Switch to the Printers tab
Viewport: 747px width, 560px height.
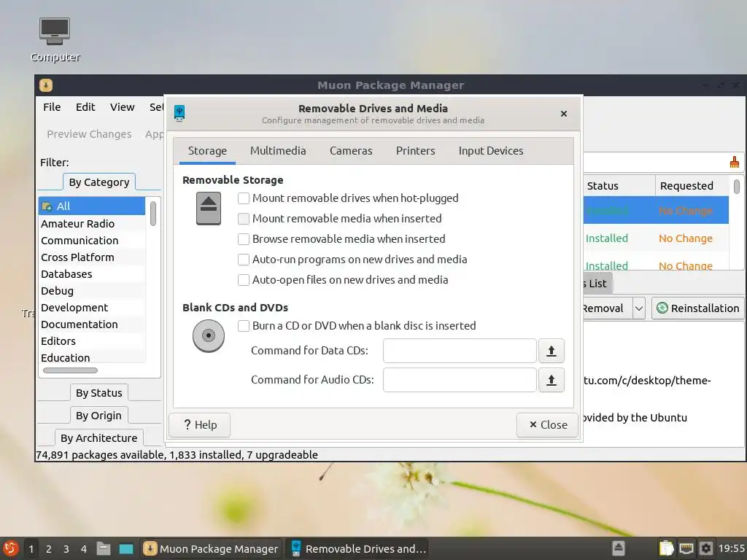[415, 151]
